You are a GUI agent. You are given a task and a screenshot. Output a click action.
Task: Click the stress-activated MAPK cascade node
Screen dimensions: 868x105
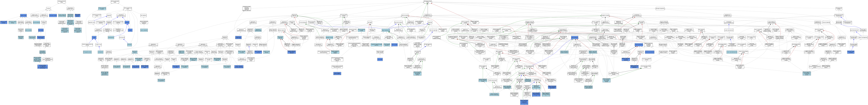[x=380, y=52]
